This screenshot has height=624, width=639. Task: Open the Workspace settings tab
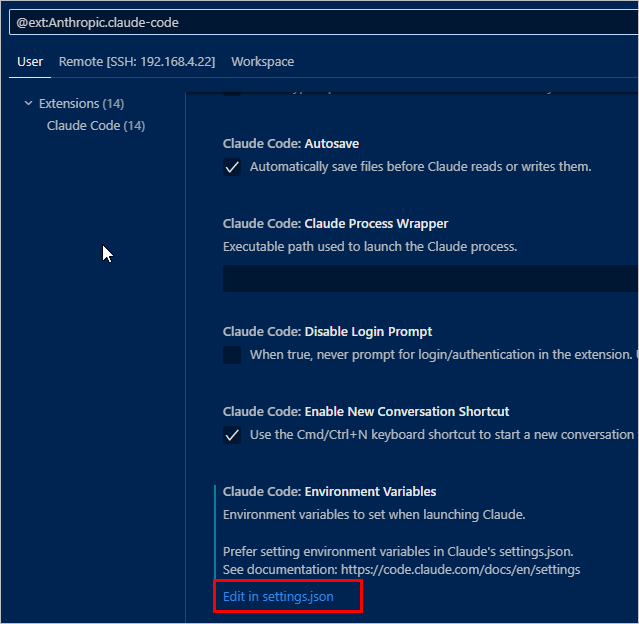click(262, 62)
